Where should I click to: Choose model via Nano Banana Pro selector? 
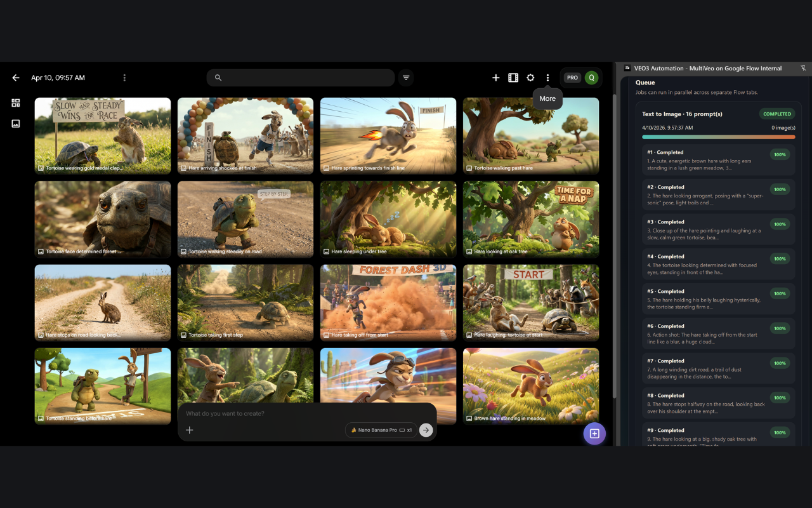point(381,430)
